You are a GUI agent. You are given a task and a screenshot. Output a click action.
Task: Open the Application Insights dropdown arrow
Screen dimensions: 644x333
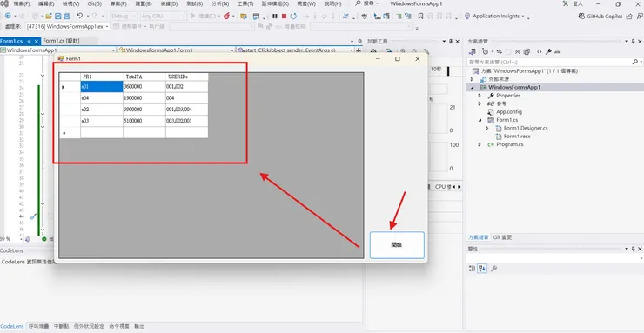click(x=523, y=17)
